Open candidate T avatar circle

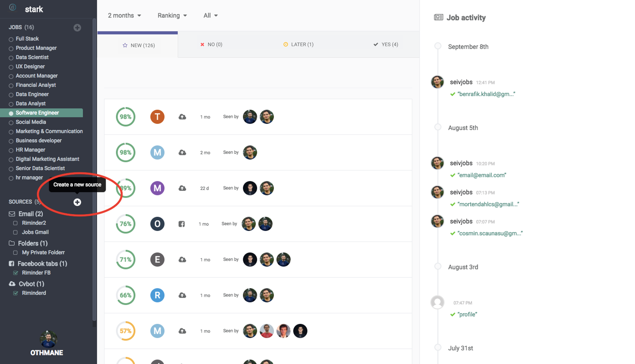pyautogui.click(x=157, y=117)
